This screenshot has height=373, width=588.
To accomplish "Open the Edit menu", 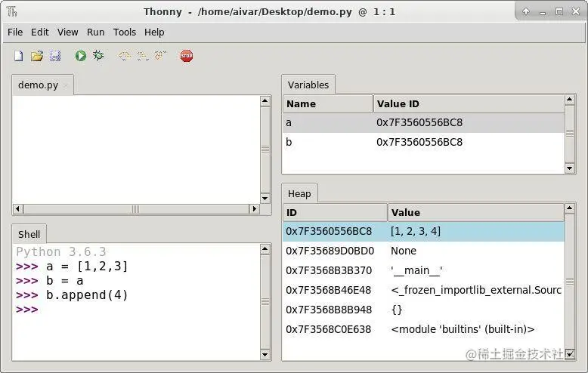I will tap(40, 32).
